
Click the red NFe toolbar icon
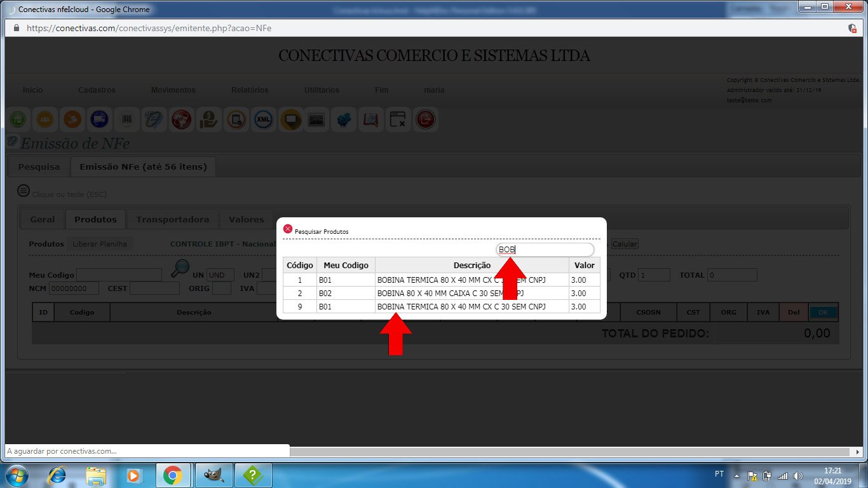tap(181, 119)
